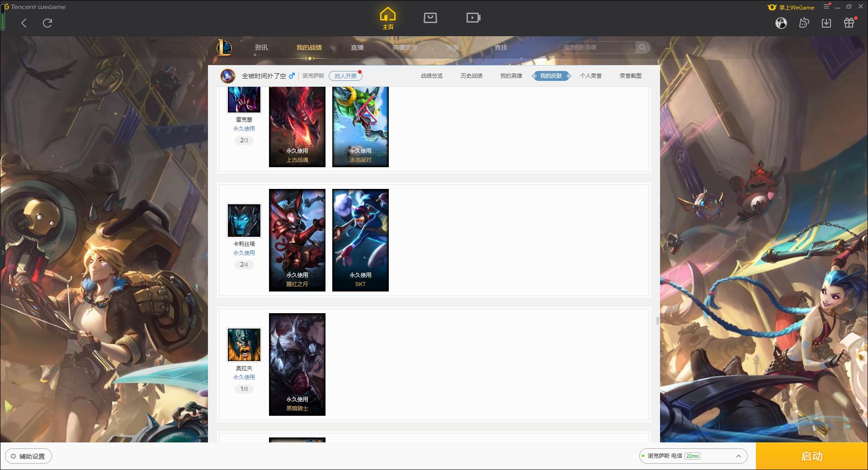868x470 pixels.
Task: Click the 启动 launch button
Action: [812, 456]
